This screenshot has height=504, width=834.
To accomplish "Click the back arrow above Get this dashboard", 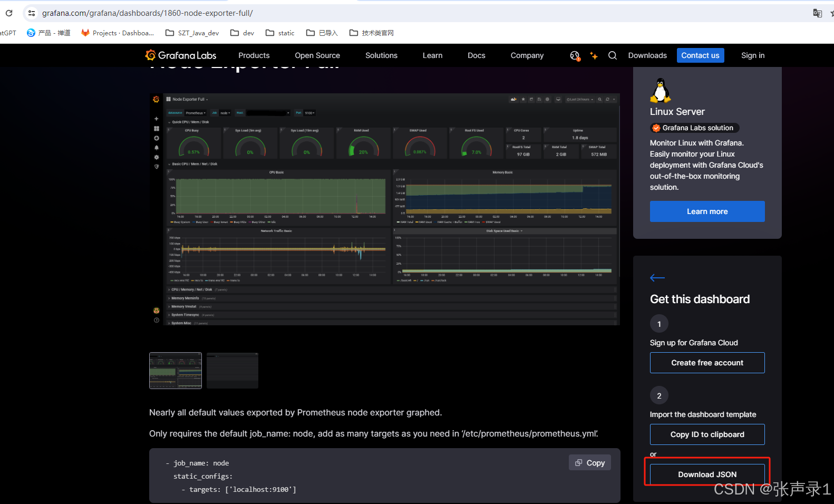I will click(657, 278).
